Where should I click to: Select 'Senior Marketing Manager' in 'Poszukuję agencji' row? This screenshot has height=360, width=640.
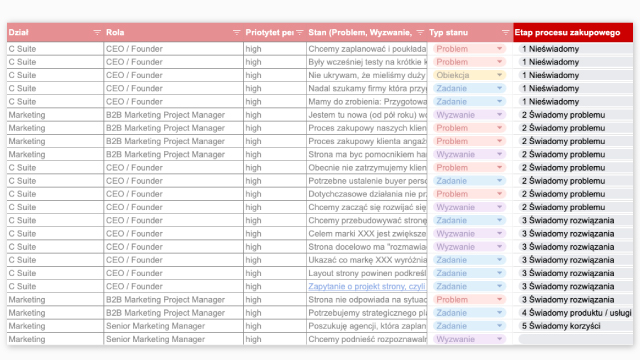173,326
